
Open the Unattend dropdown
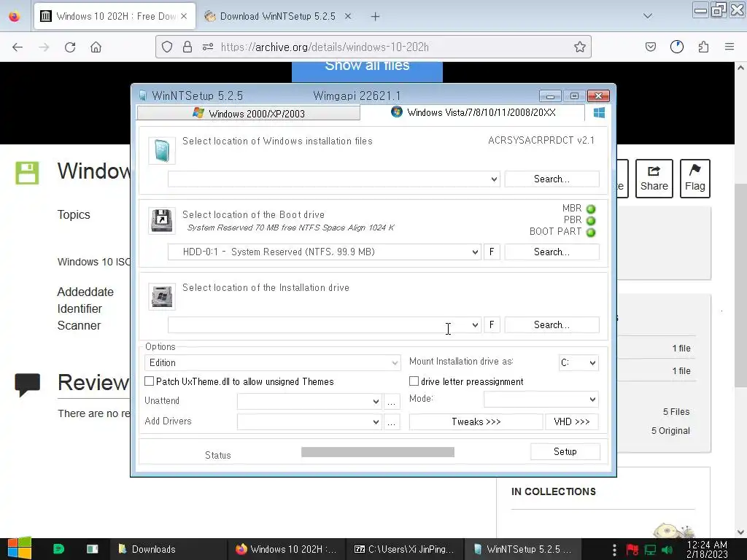309,402
